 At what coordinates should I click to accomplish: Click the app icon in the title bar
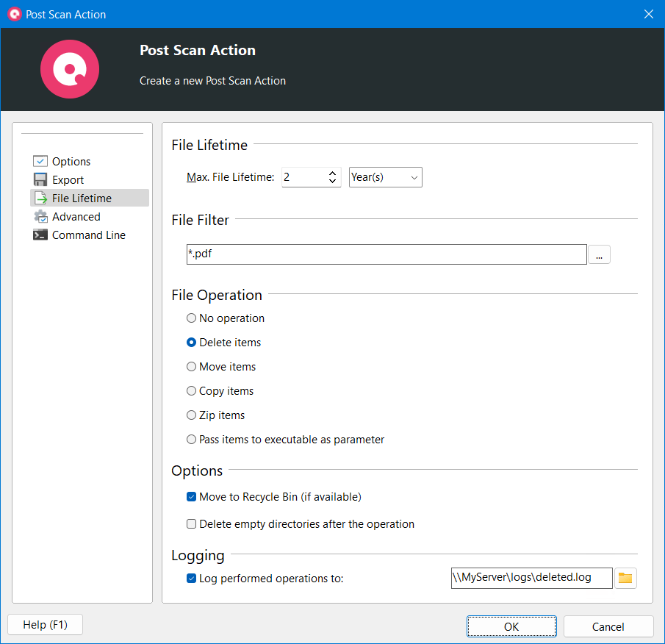tap(13, 14)
